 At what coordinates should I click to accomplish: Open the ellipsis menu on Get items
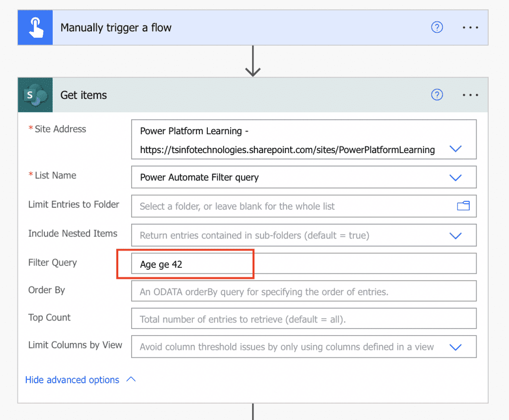click(x=470, y=95)
